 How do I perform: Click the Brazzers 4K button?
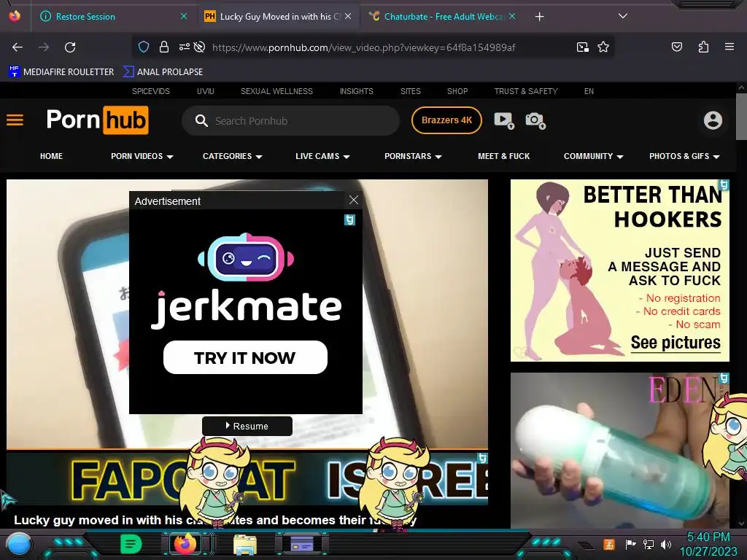[x=446, y=120]
